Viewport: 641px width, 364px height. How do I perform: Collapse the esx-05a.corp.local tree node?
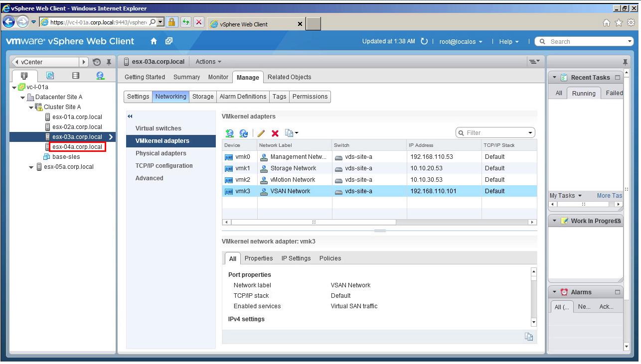[31, 167]
